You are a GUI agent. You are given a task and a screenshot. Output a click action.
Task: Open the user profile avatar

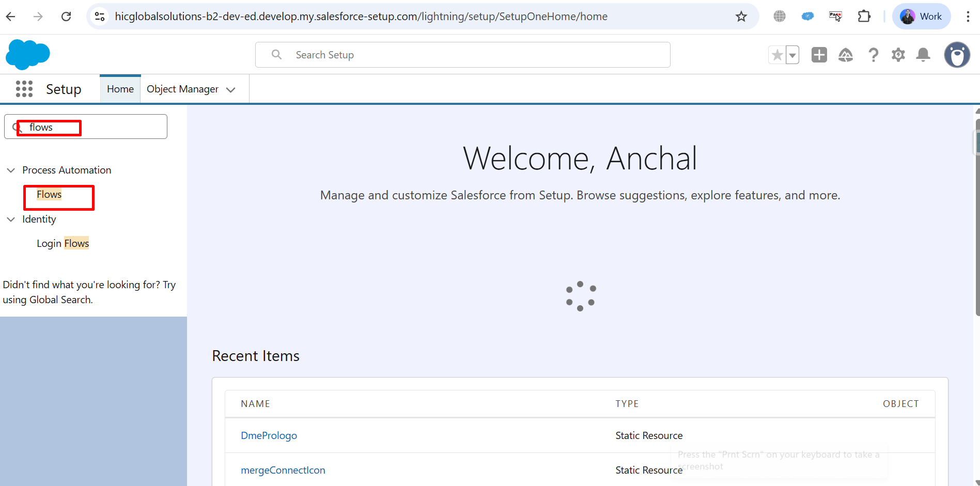point(957,55)
